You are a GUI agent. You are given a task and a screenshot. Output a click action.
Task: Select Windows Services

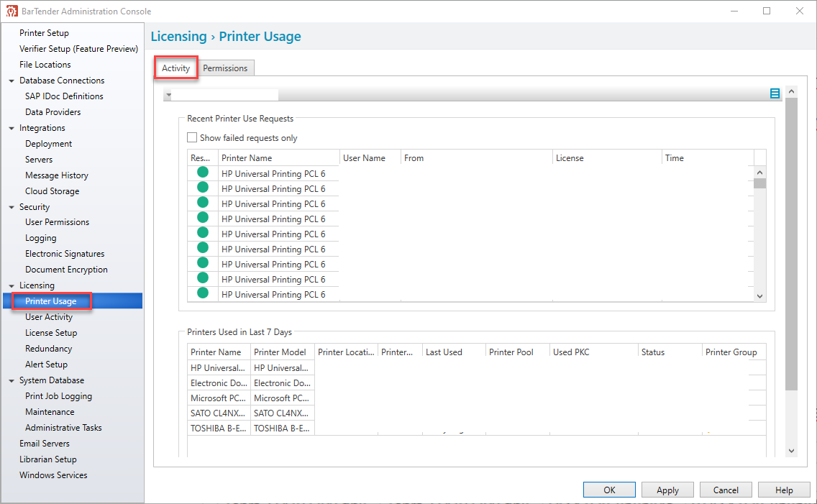(x=53, y=475)
